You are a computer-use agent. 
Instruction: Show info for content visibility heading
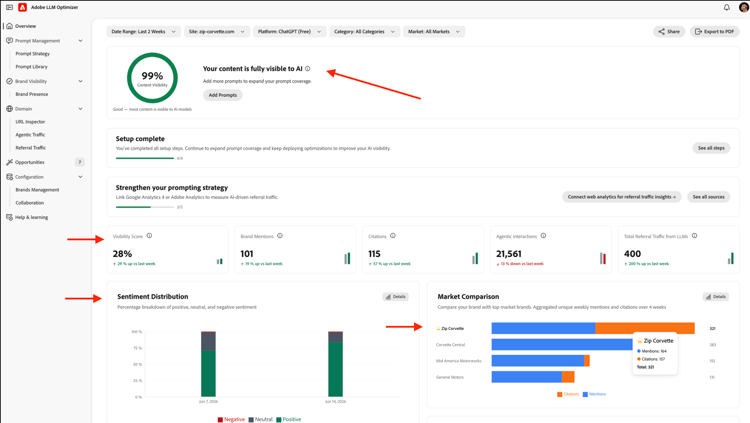308,69
